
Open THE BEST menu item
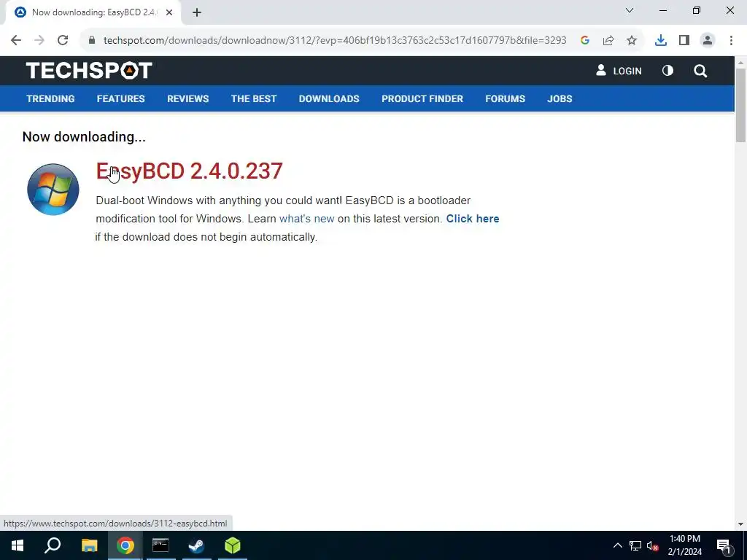pos(254,98)
